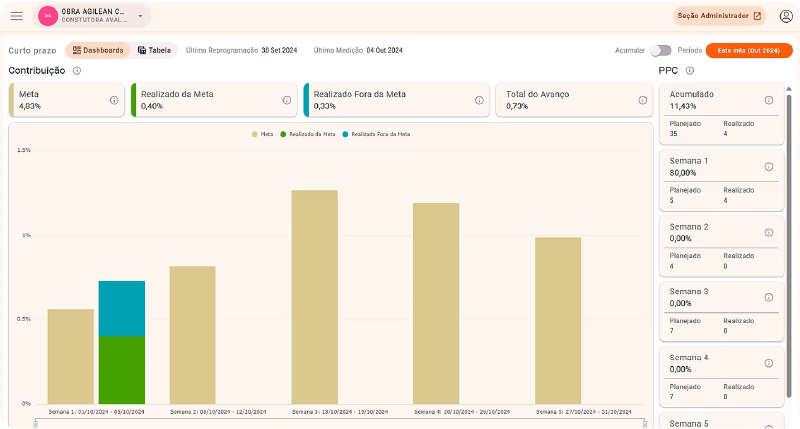Click the Semana 3 Meta bar
This screenshot has height=429, width=800.
[x=314, y=297]
